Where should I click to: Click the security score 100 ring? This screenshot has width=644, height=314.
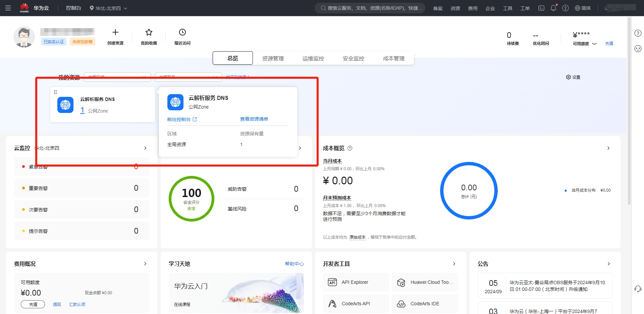tap(192, 199)
